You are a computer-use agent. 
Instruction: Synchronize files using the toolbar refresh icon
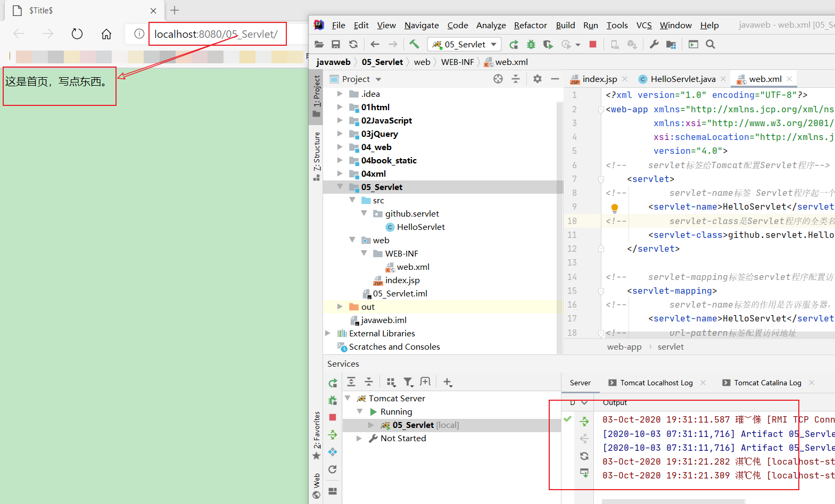pyautogui.click(x=353, y=44)
